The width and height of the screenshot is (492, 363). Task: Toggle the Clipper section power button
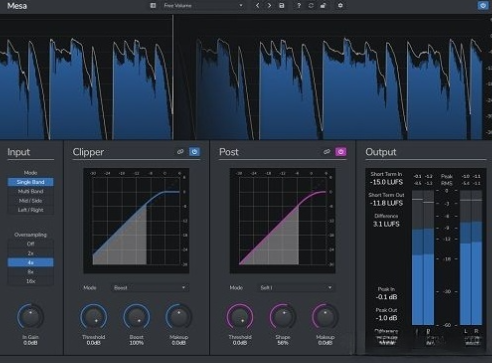point(194,152)
